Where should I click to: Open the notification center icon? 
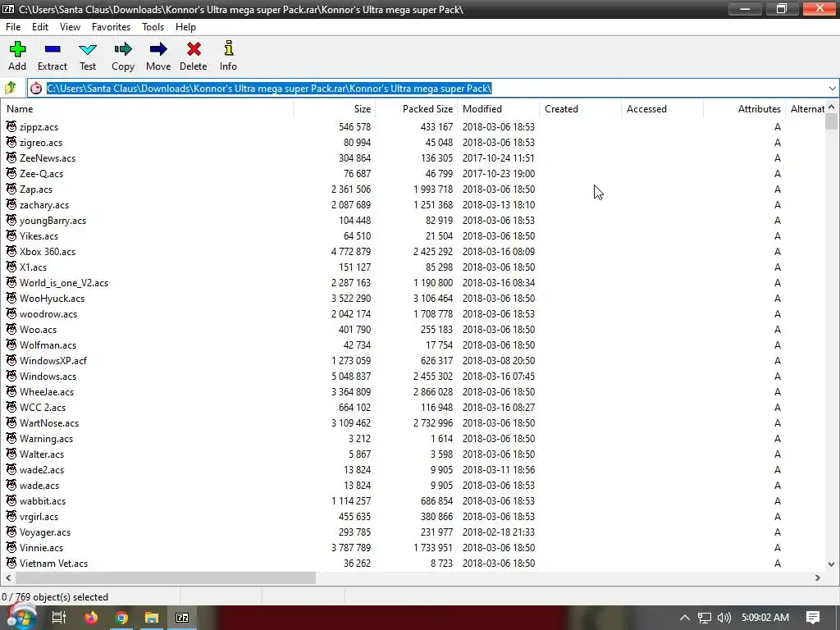[x=813, y=618]
